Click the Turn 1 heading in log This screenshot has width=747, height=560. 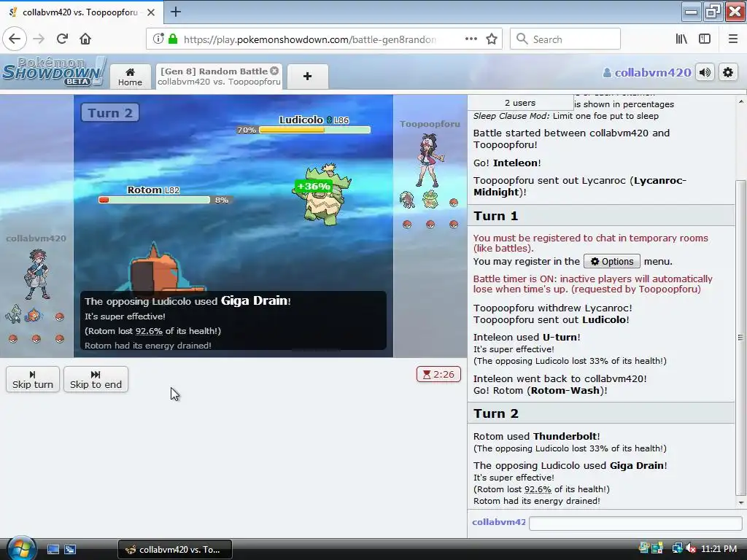click(495, 216)
